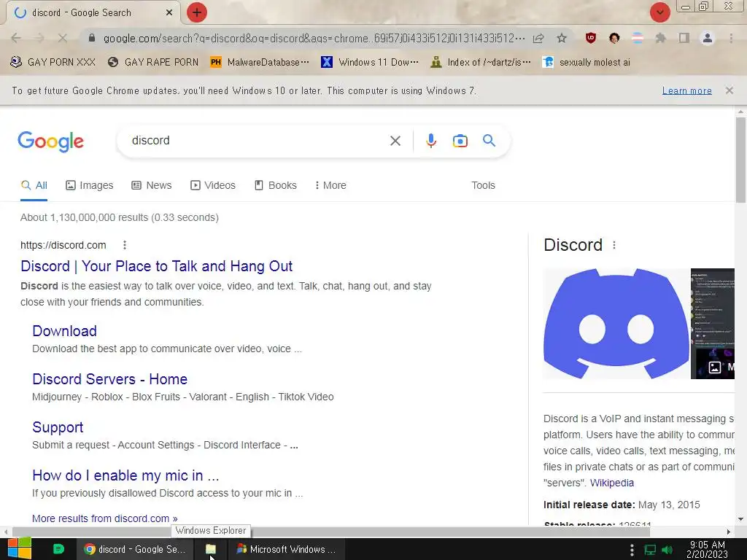Click into the discord search box
This screenshot has width=747, height=560.
tap(255, 141)
